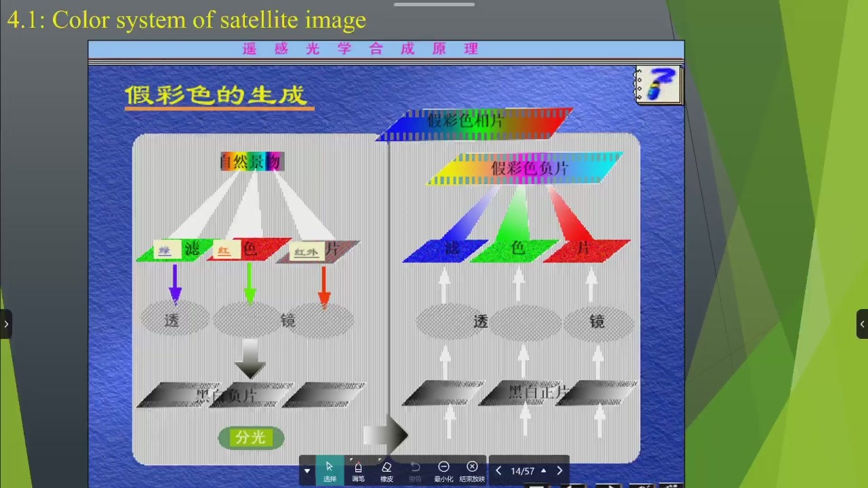Click the 14/57 page counter
Image resolution: width=868 pixels, height=488 pixels.
pyautogui.click(x=522, y=470)
